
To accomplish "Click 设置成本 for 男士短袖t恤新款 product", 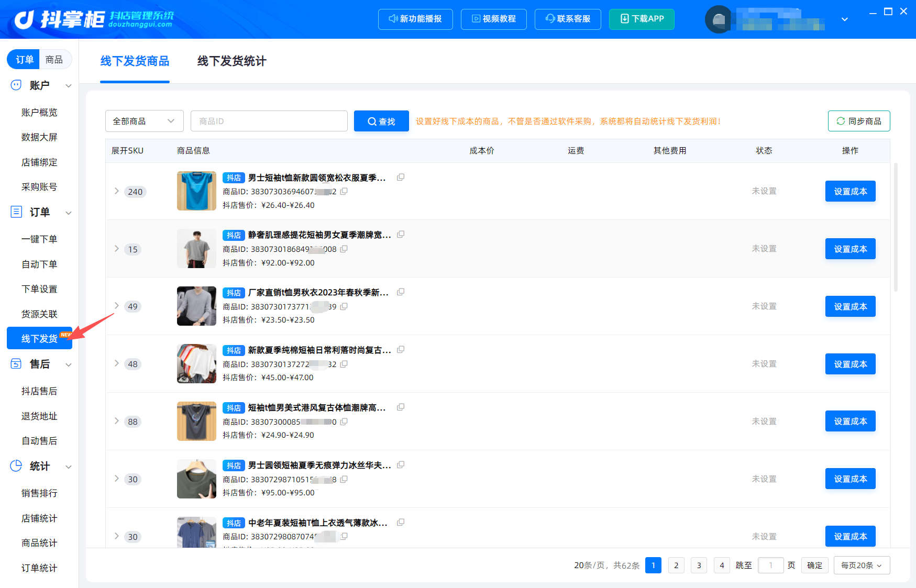I will [x=850, y=191].
